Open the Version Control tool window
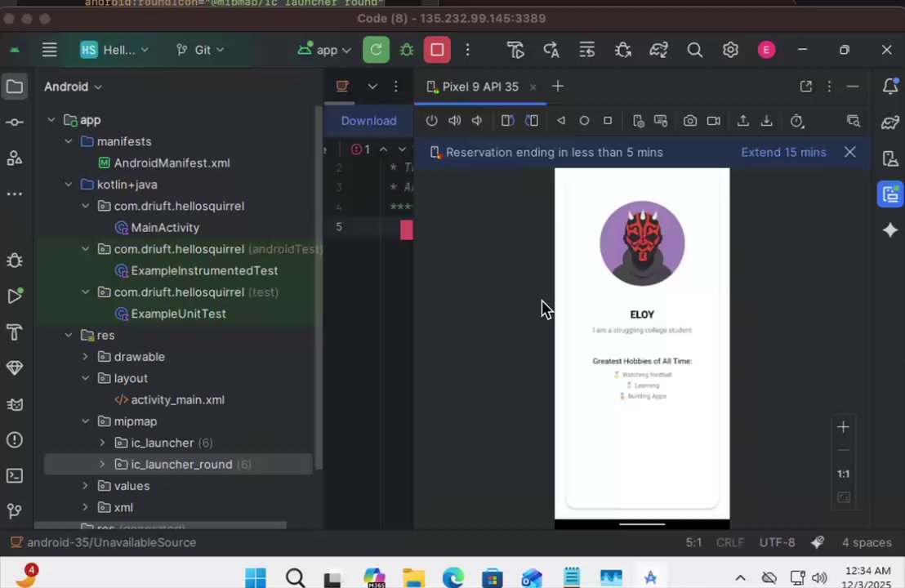Screen dimensions: 905x588 click(x=15, y=510)
